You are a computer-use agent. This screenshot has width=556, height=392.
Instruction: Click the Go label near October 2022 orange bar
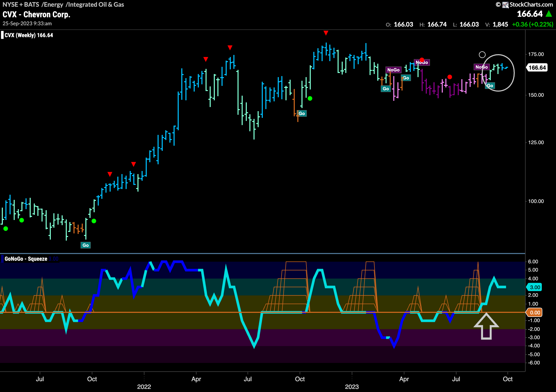(302, 113)
